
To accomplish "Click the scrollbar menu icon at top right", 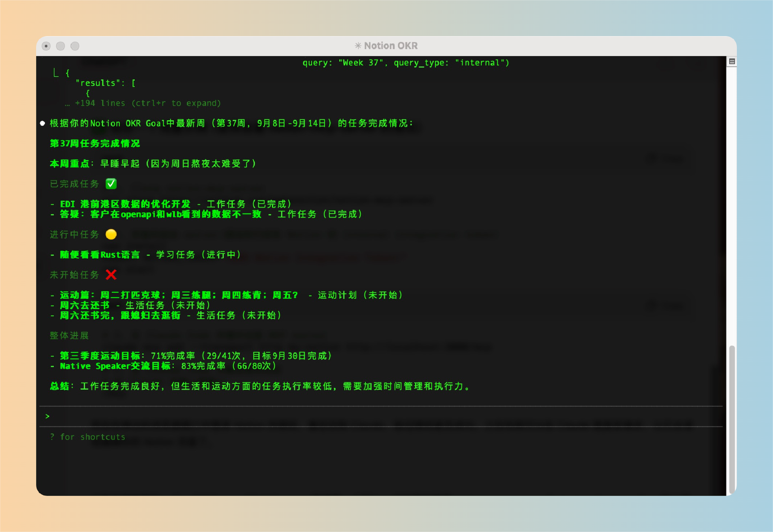I will pos(732,62).
